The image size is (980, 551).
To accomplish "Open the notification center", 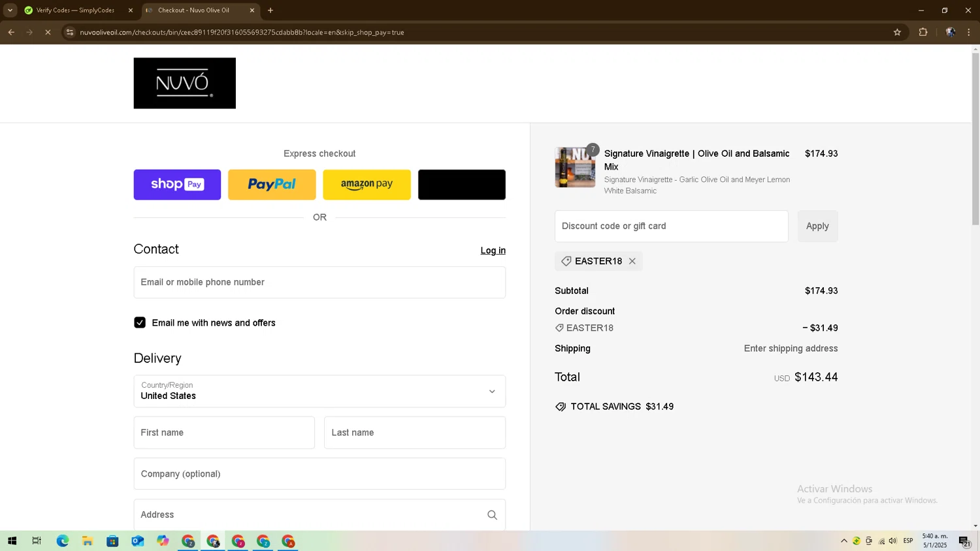I will [964, 541].
